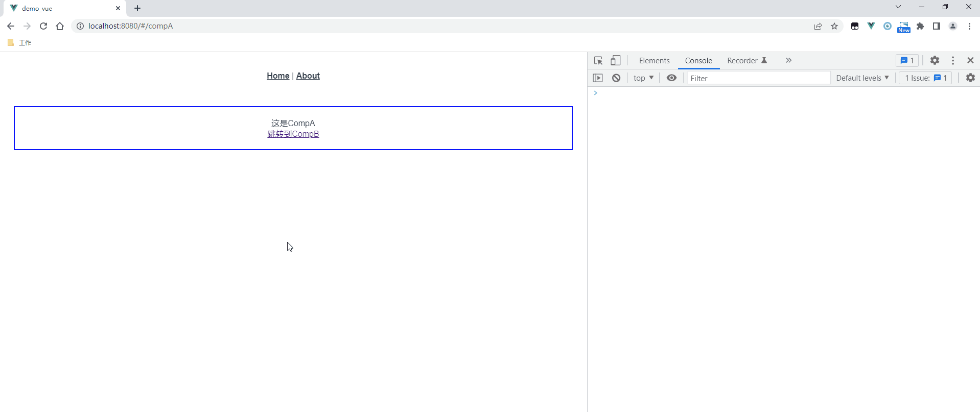Screen dimensions: 980x412
Task: Bookmark this tab with the star icon
Action: pos(834,26)
